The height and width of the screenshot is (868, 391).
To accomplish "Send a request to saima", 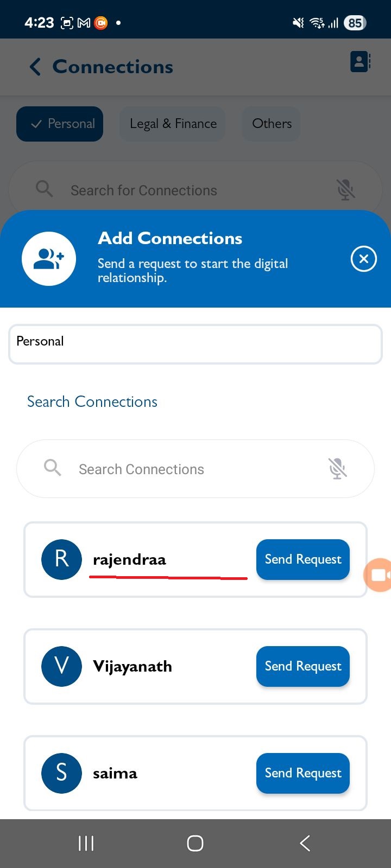I will pyautogui.click(x=303, y=773).
